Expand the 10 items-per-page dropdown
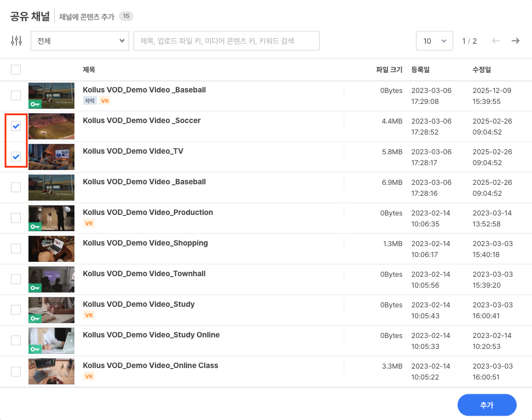Screen dimensions: 532x420 (x=435, y=41)
